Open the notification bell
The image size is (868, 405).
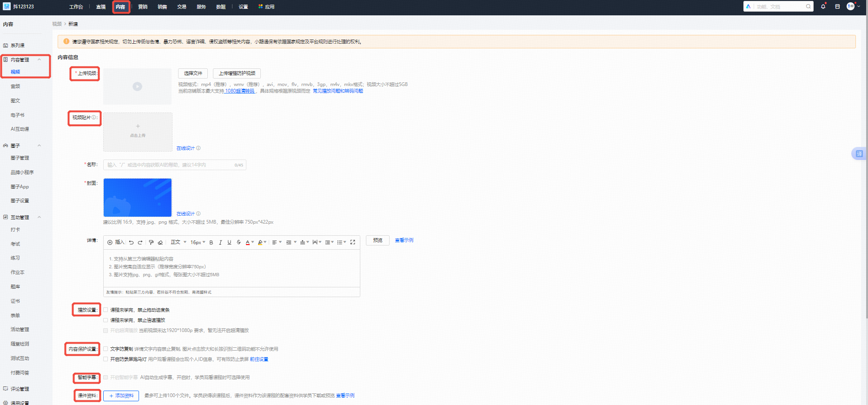click(823, 7)
